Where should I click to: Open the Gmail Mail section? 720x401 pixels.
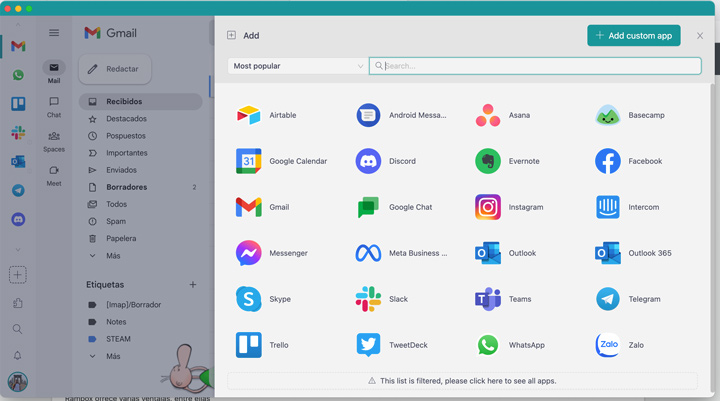(x=54, y=72)
